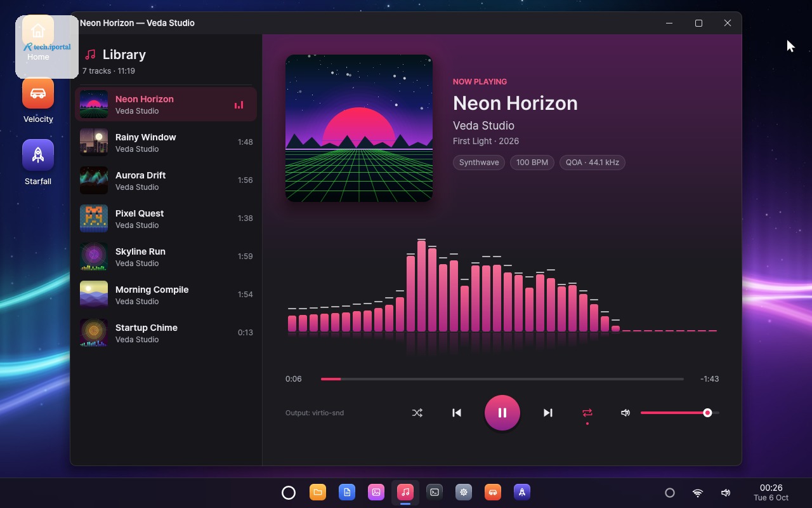Select Pixel Quest in the library
812x508 pixels.
click(x=166, y=218)
